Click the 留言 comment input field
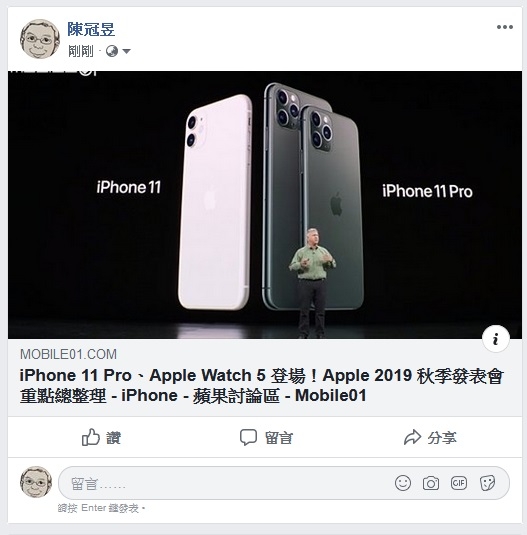This screenshot has height=535, width=527. point(284,483)
